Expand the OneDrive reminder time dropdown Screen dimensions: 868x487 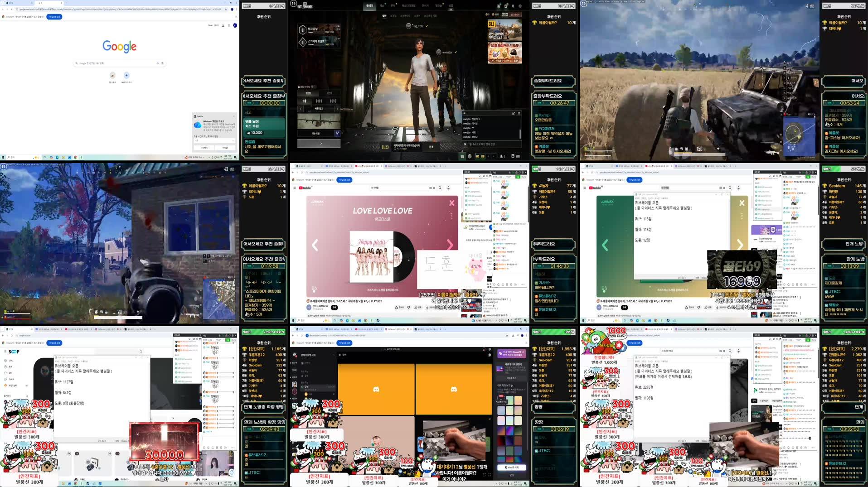214,140
